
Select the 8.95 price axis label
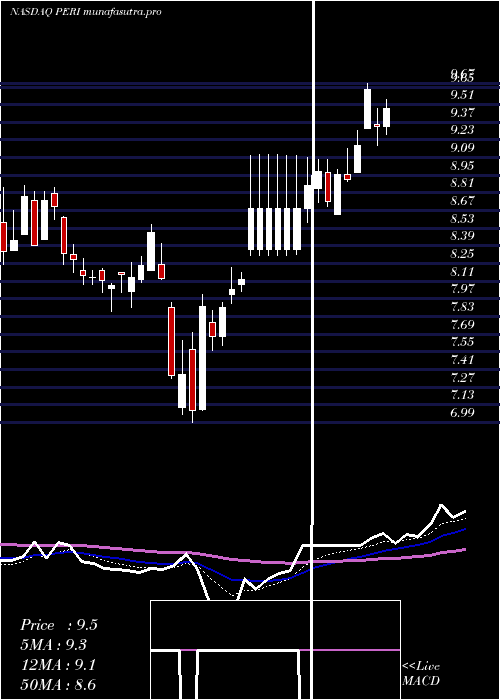coord(462,166)
